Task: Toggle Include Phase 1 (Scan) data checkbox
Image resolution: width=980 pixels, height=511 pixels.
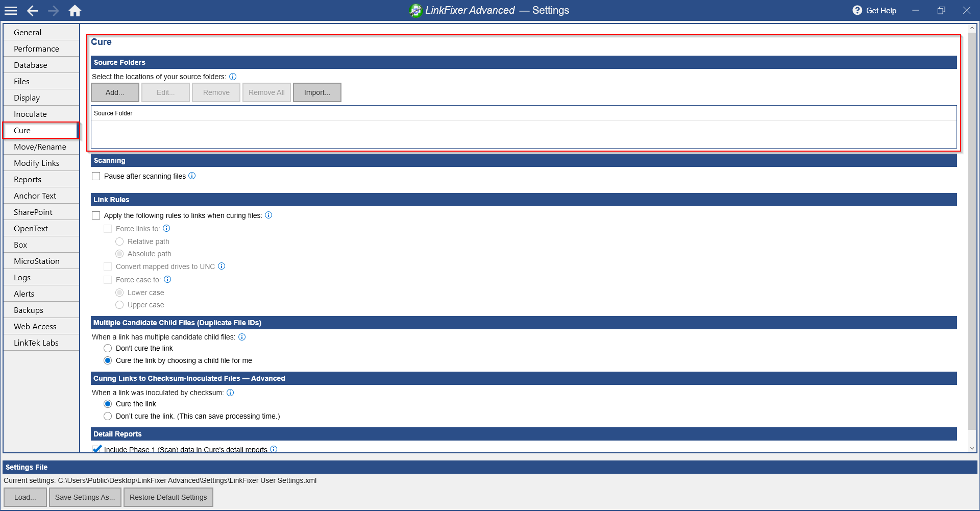Action: 96,449
